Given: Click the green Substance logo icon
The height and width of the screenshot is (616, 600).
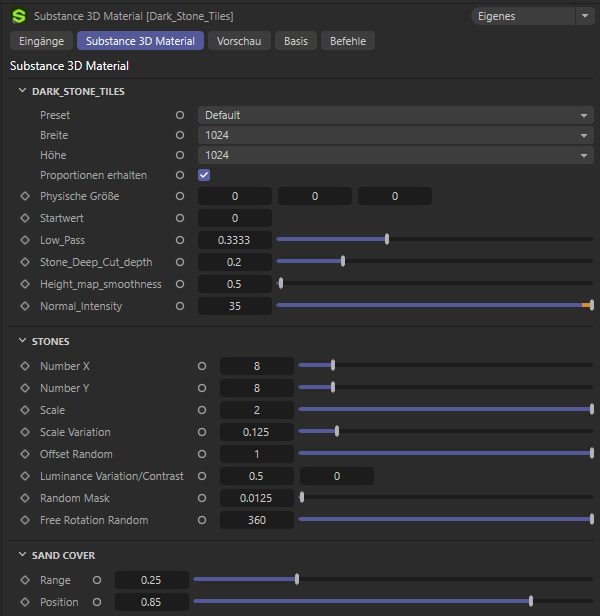Looking at the screenshot, I should click(x=19, y=16).
